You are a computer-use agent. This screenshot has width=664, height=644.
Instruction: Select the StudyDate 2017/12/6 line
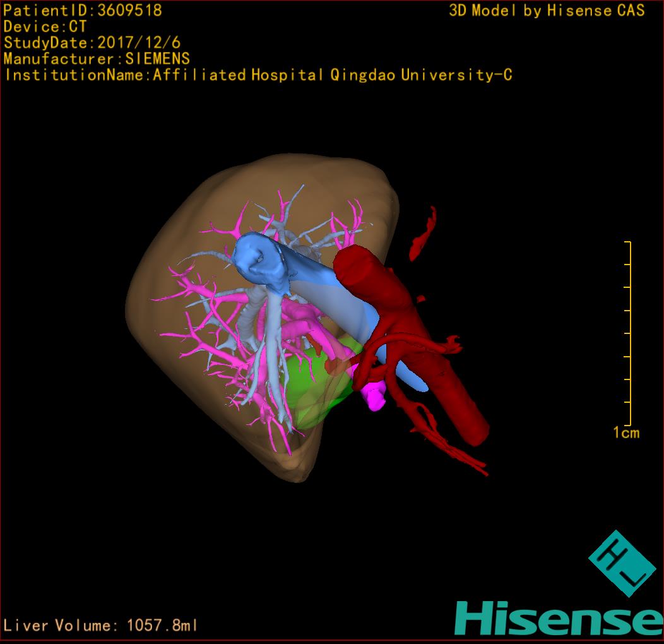92,43
